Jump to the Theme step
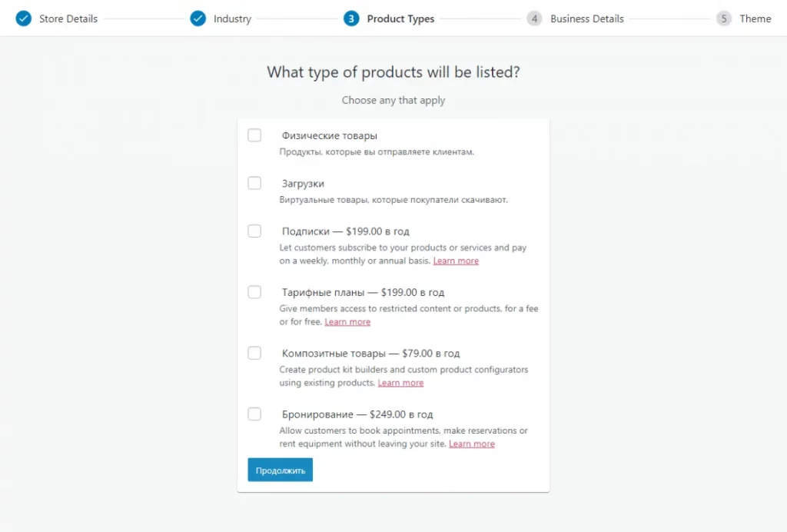The width and height of the screenshot is (787, 532). click(x=755, y=18)
